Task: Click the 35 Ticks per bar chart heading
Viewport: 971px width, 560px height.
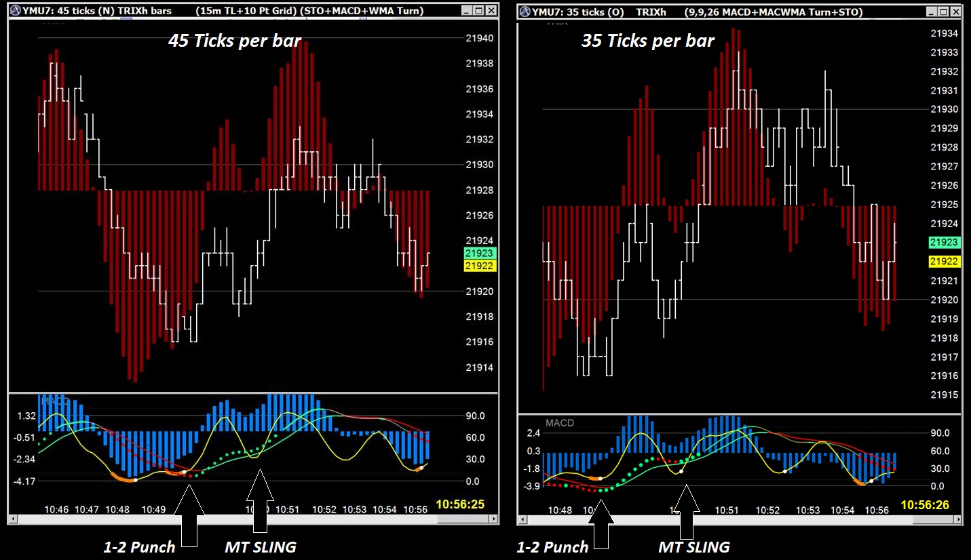Action: (647, 41)
